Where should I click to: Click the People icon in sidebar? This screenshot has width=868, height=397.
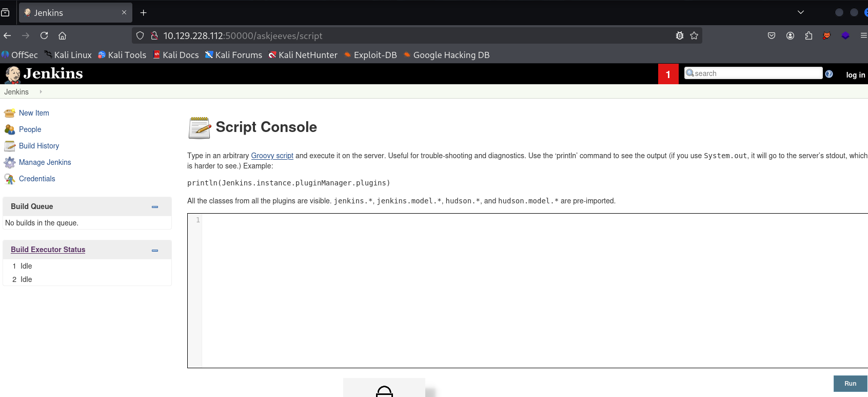9,129
